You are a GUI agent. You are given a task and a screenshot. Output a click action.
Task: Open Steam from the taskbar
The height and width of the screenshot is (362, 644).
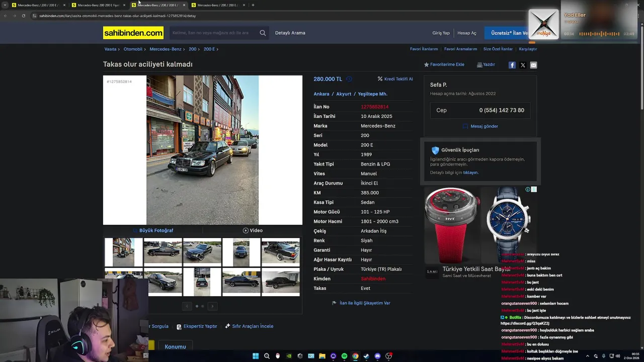(366, 356)
